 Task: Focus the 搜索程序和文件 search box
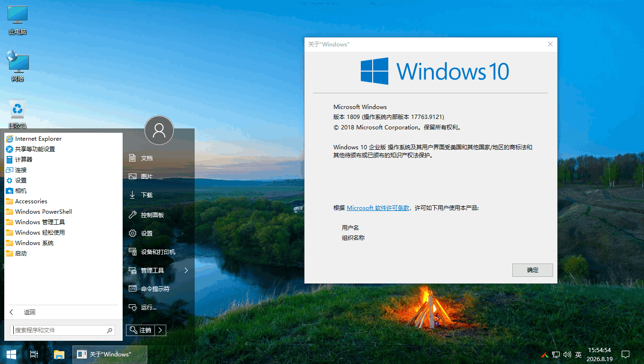click(x=63, y=330)
